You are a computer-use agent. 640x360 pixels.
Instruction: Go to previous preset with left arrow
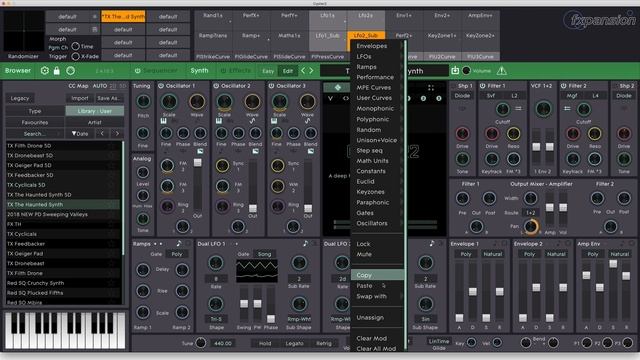(303, 71)
